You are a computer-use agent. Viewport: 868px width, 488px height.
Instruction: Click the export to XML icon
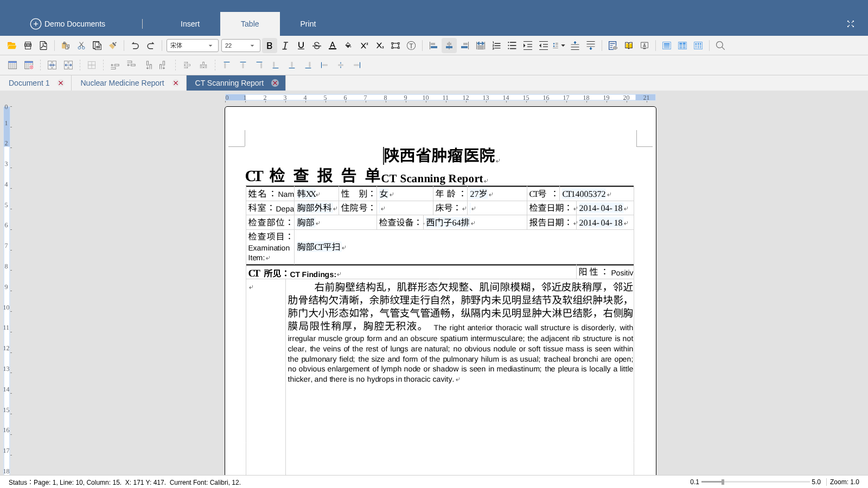28,46
